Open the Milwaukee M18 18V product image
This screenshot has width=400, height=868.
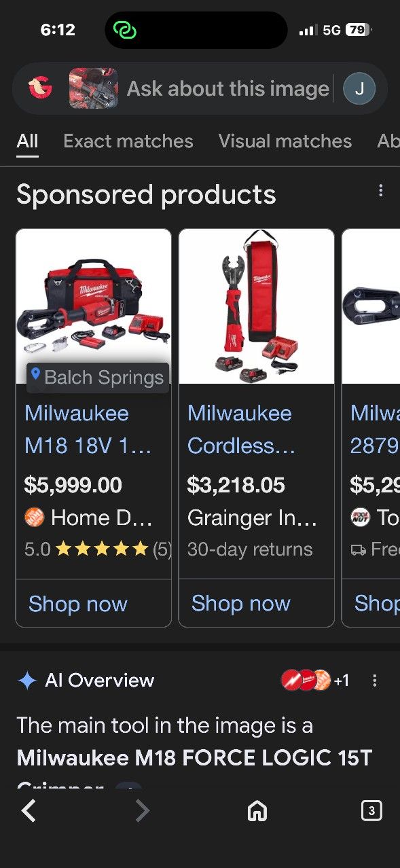click(94, 306)
